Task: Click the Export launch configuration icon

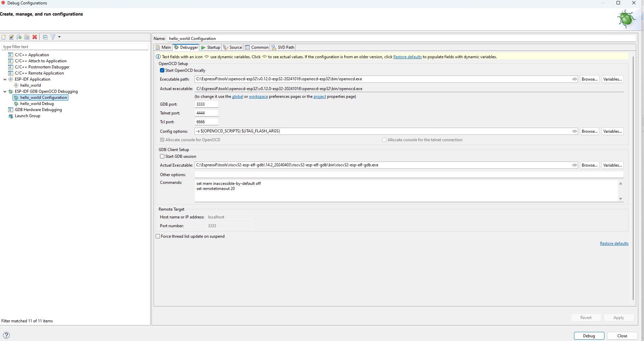Action: tap(19, 37)
